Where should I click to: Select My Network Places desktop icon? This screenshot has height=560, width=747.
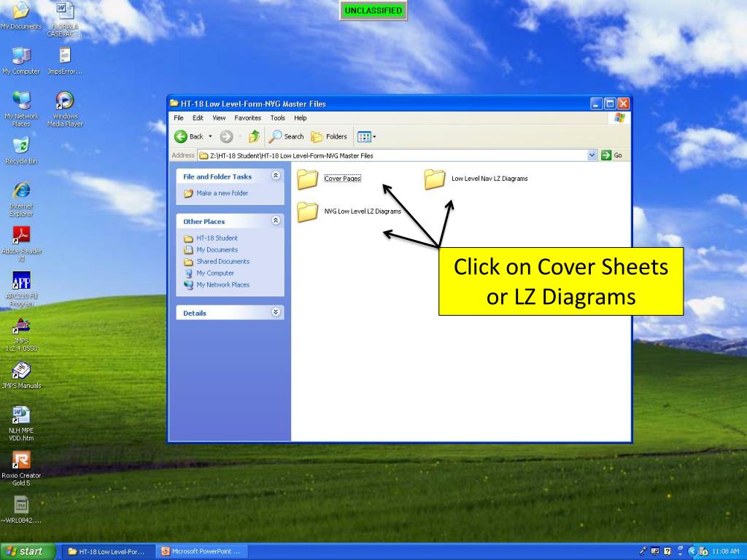click(x=21, y=109)
